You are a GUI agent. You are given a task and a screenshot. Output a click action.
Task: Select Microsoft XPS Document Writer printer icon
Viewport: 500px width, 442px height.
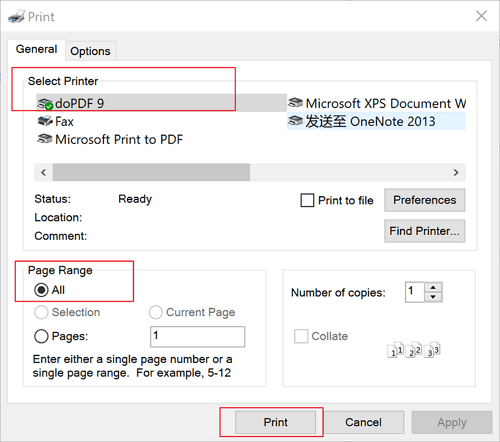(x=295, y=103)
